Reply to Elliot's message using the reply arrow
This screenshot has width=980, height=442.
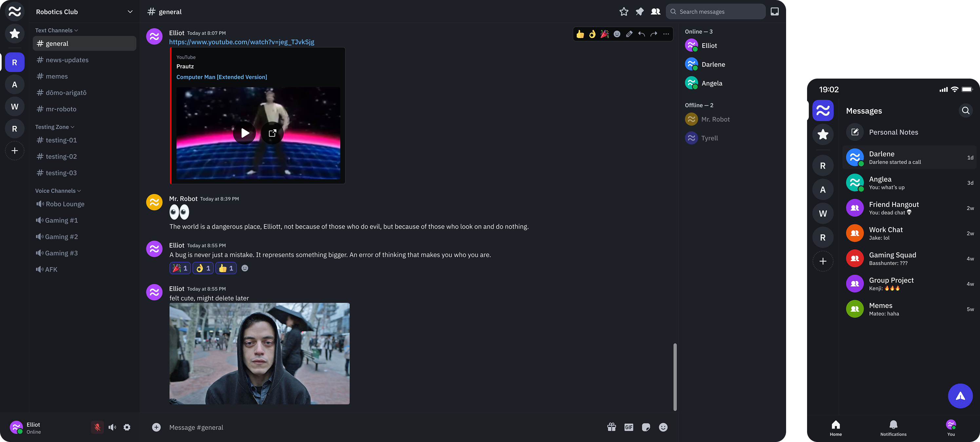point(642,34)
